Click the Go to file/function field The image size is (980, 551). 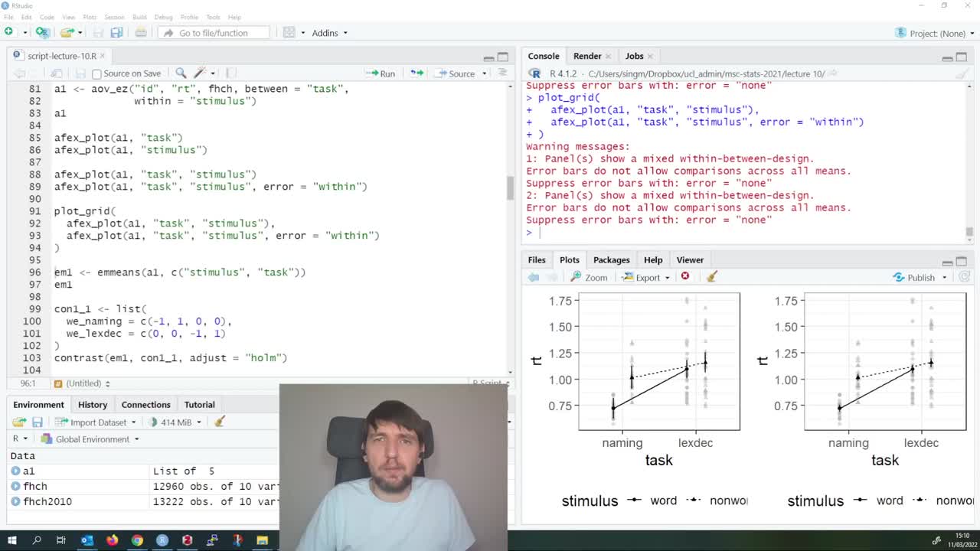[x=214, y=33]
